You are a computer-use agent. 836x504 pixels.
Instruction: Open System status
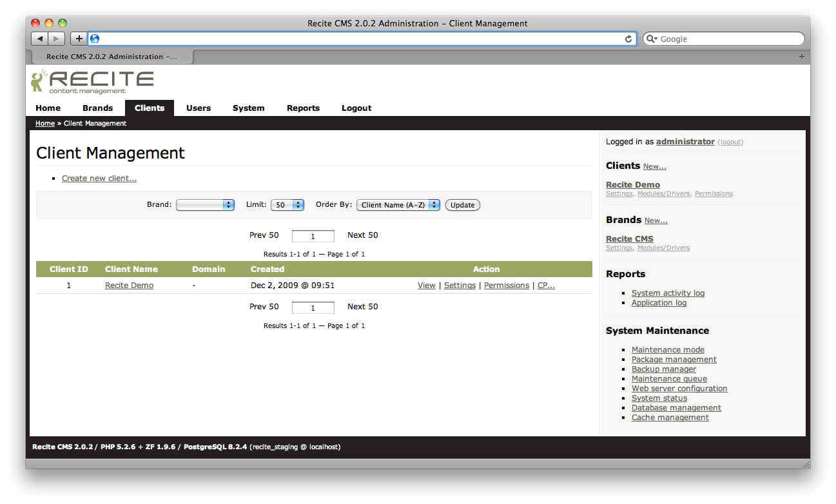pyautogui.click(x=659, y=398)
